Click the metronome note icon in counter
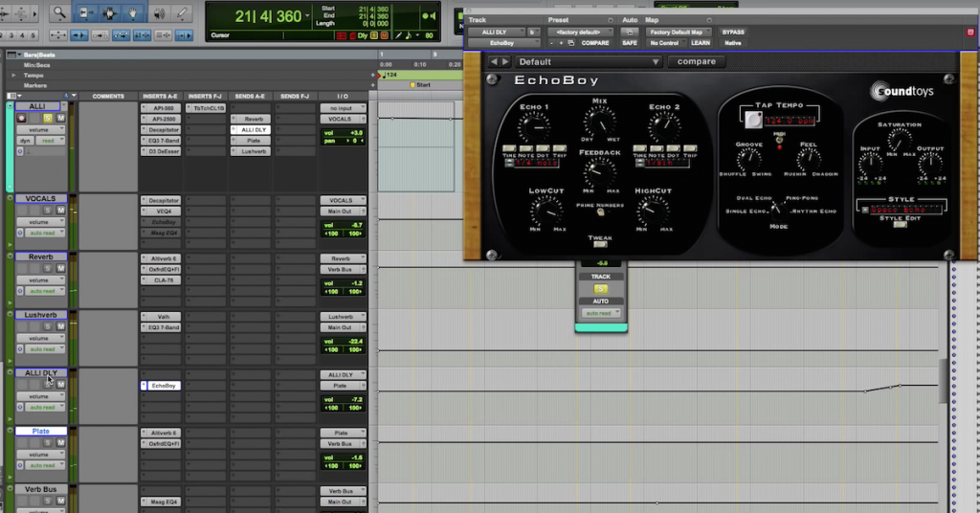This screenshot has height=513, width=980. coord(408,35)
